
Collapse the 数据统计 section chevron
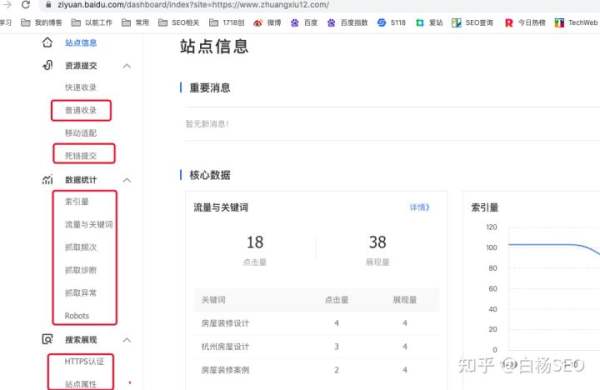pos(127,180)
